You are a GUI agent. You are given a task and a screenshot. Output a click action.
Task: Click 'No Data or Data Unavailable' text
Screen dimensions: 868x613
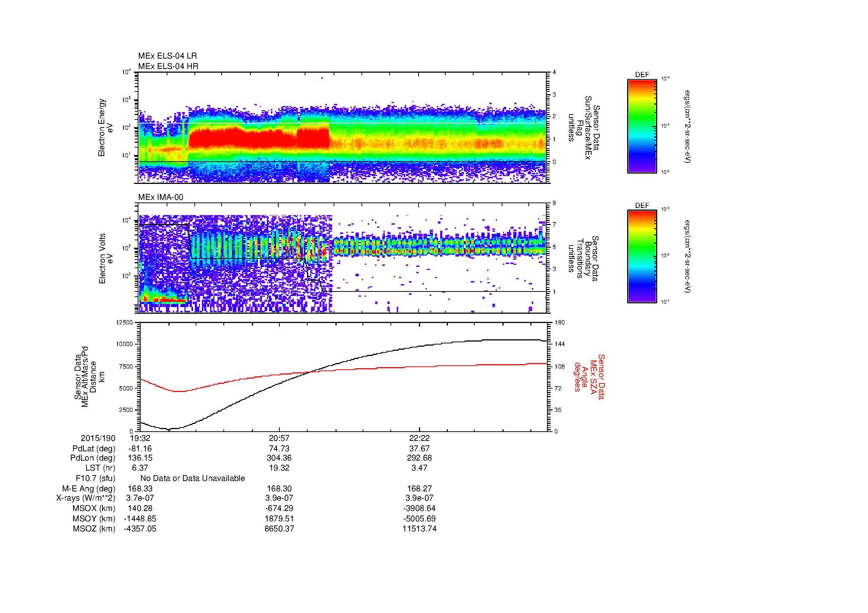(x=193, y=478)
